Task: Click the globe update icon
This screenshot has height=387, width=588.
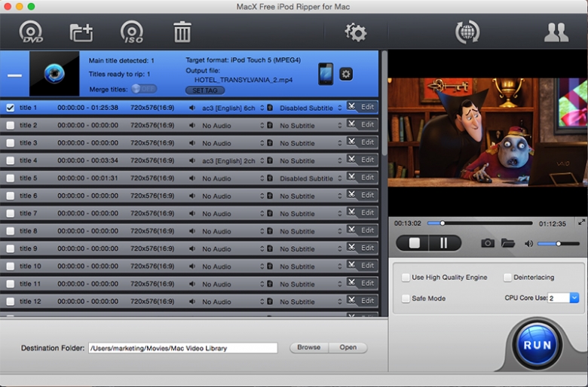Action: pos(467,32)
